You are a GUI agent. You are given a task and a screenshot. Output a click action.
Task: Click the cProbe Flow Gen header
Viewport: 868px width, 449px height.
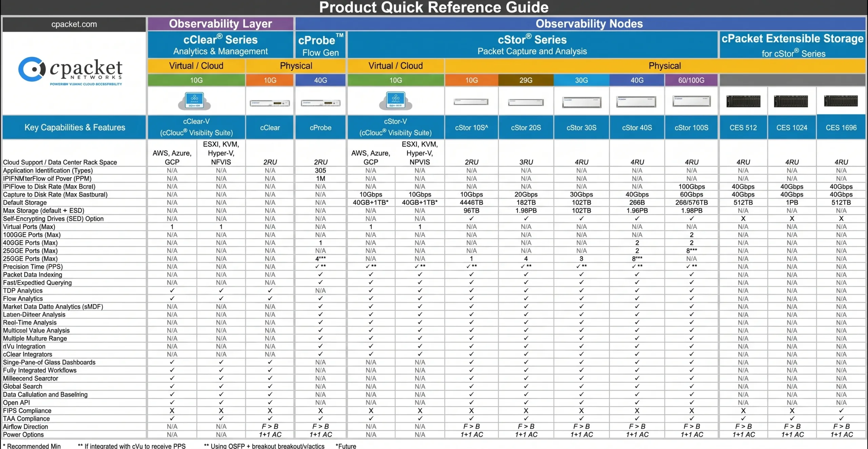click(x=320, y=44)
